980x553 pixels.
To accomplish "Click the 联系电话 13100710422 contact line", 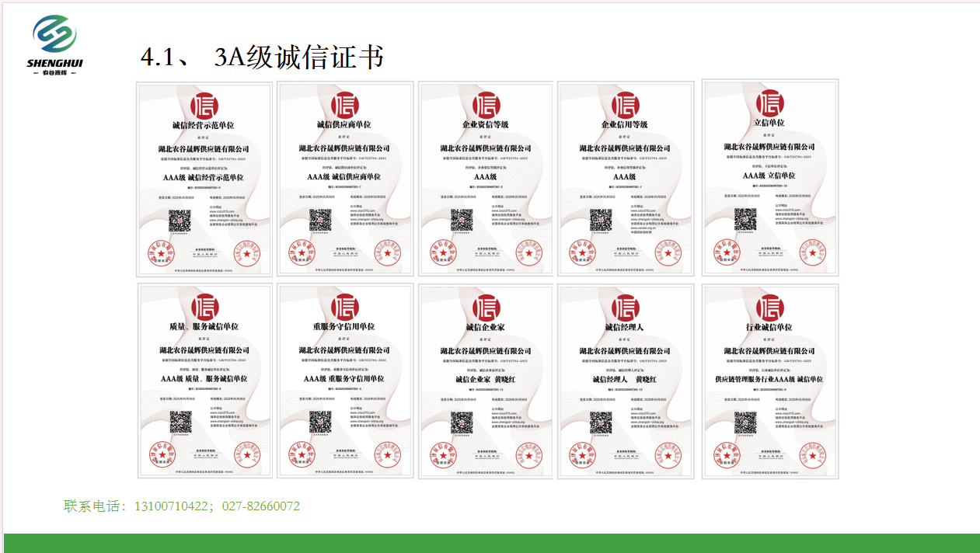I will pos(182,506).
